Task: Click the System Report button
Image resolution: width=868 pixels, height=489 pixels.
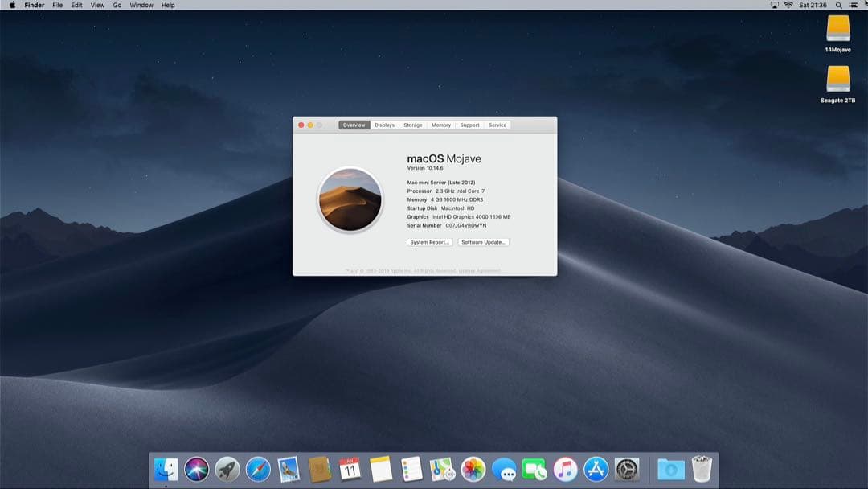Action: click(x=430, y=242)
